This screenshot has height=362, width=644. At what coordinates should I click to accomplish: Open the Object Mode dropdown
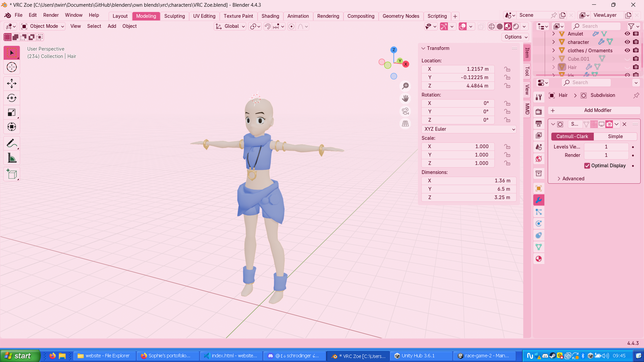point(43,26)
